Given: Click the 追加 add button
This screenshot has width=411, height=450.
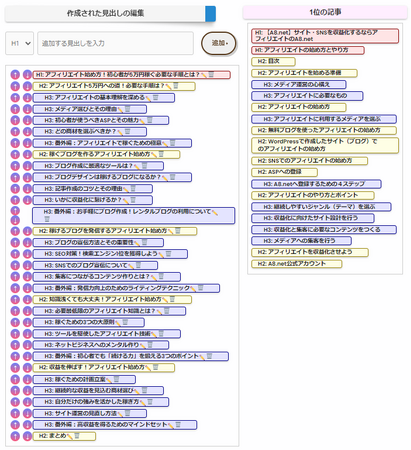Looking at the screenshot, I should pos(219,43).
